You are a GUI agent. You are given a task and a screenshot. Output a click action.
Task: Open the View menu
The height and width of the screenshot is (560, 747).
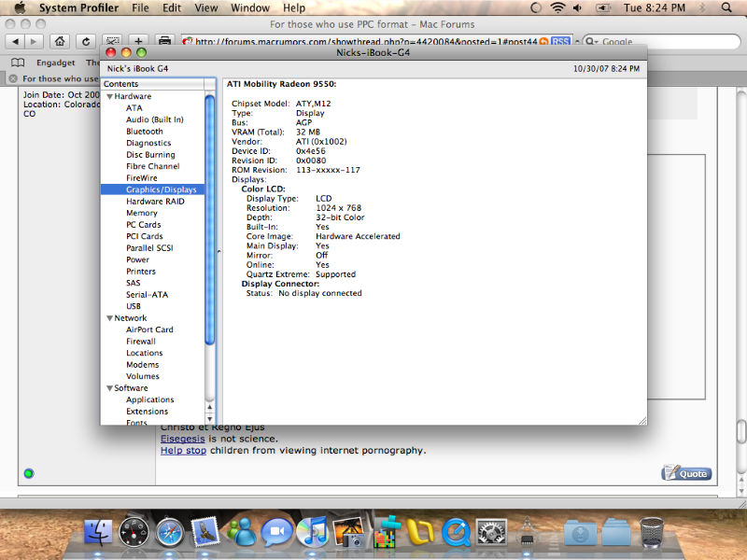tap(205, 7)
